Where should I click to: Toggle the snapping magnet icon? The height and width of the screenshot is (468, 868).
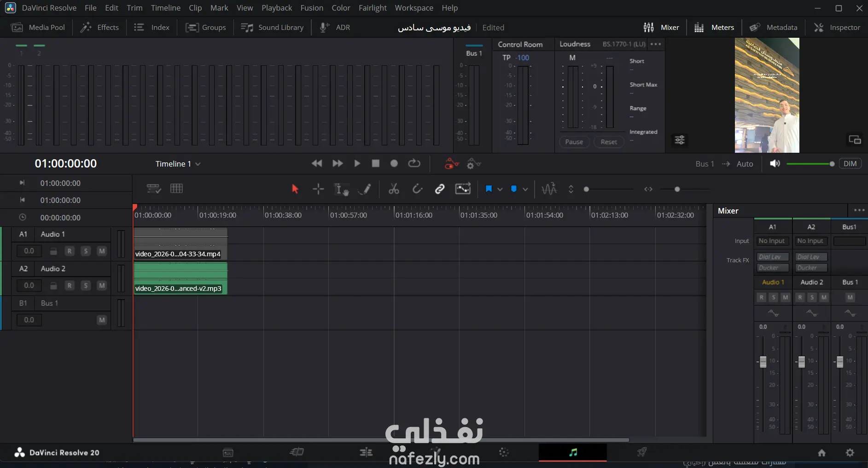click(x=417, y=189)
